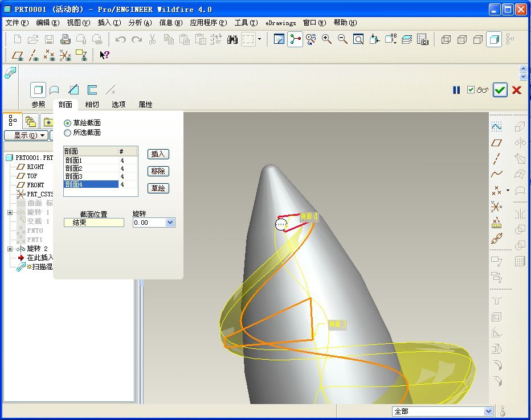Open the layers icon in toolbar

click(x=406, y=39)
